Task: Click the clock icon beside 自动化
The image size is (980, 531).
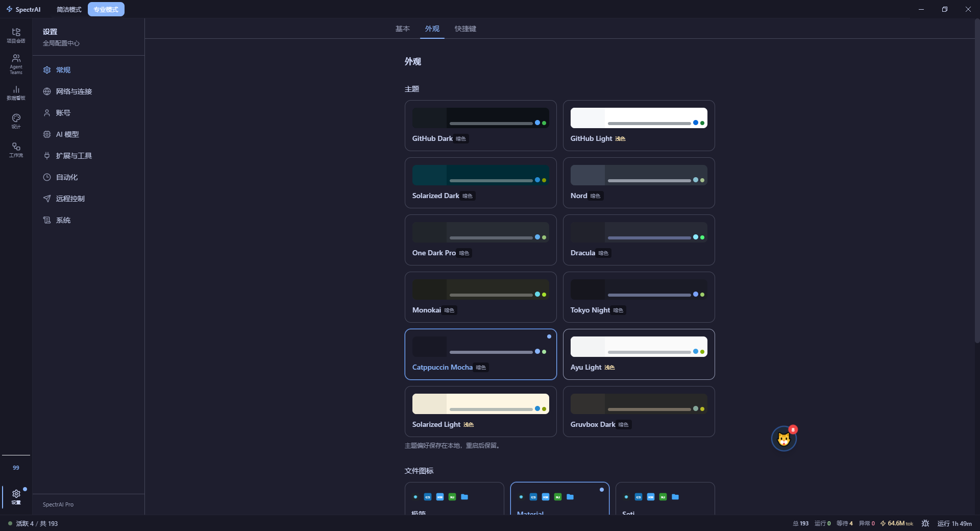Action: (x=47, y=177)
